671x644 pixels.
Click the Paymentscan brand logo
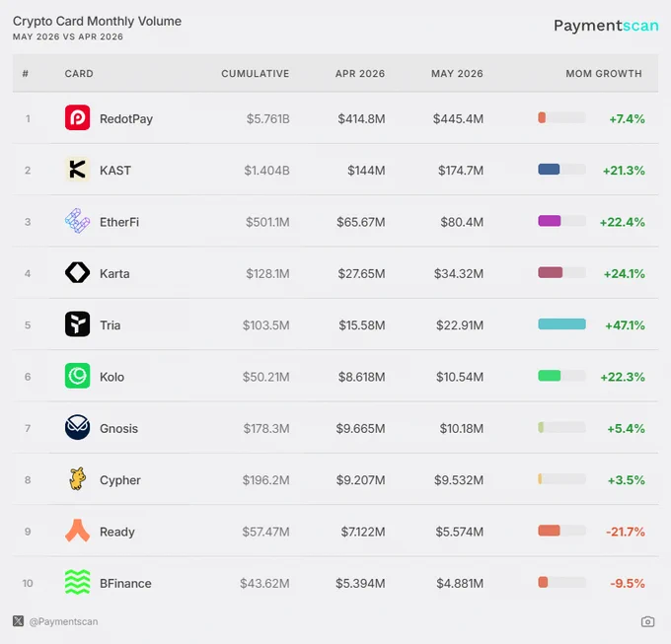click(x=606, y=26)
